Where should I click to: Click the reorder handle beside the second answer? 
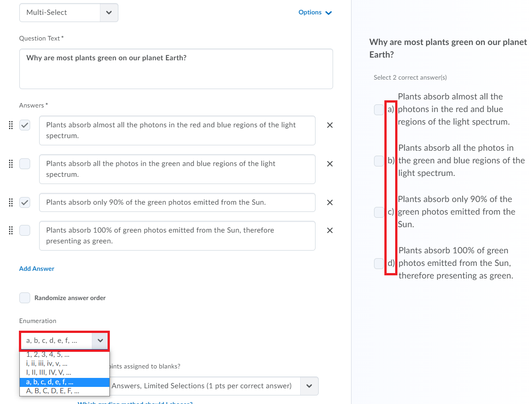(11, 164)
